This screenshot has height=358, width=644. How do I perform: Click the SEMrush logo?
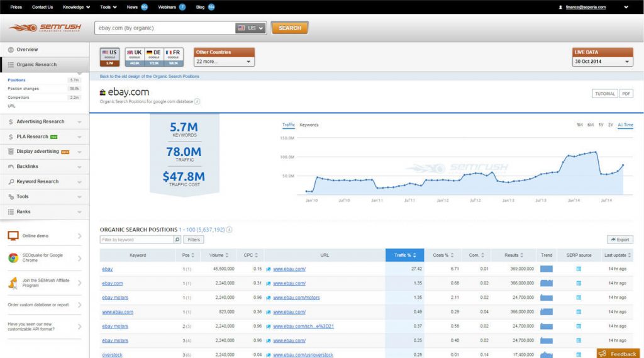click(44, 28)
